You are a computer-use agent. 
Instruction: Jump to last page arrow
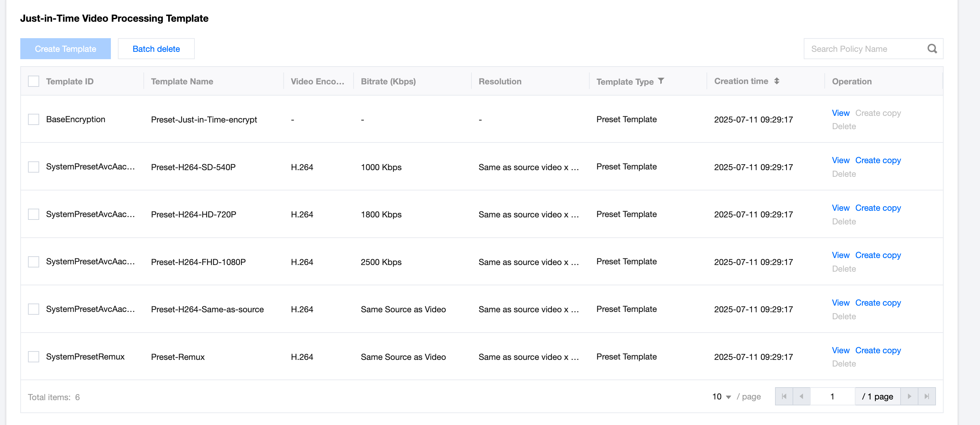[927, 396]
